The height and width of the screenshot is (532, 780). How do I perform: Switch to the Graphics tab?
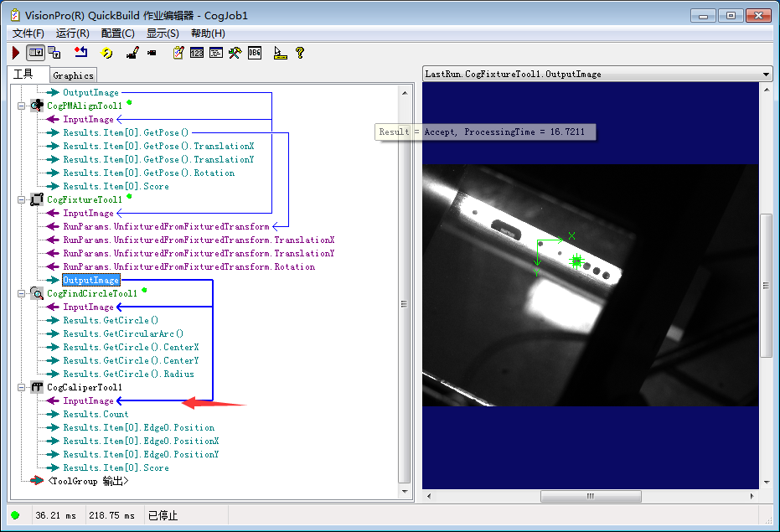coord(73,75)
